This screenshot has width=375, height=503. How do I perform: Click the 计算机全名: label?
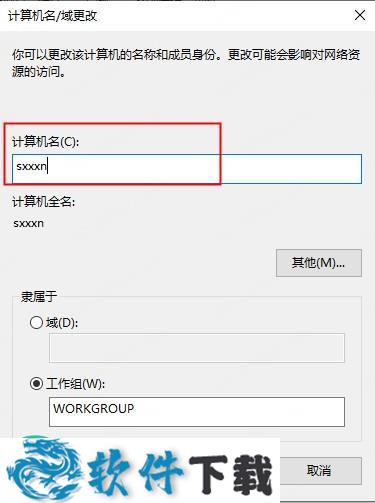click(x=44, y=202)
